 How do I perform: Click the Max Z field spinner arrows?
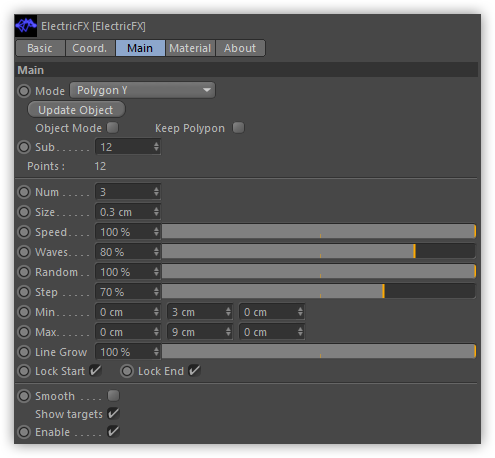pos(300,332)
